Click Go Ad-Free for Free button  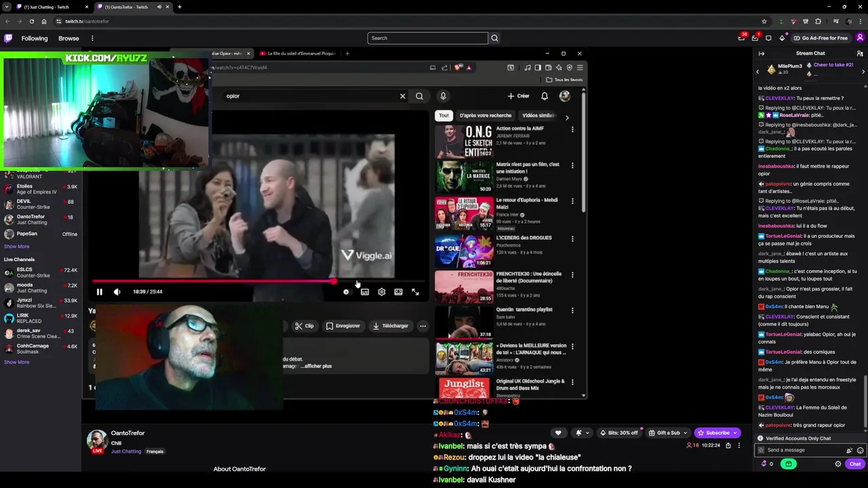[x=821, y=38]
